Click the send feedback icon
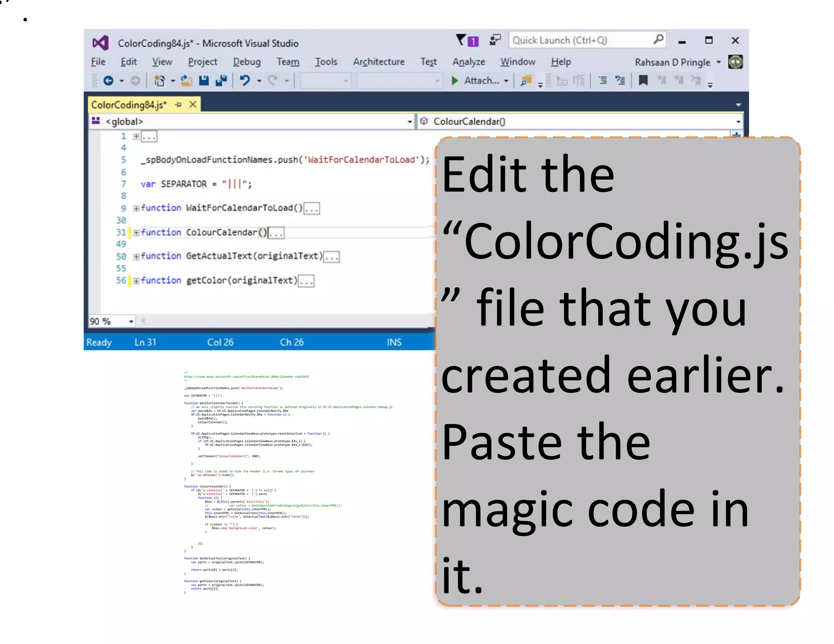 pyautogui.click(x=495, y=40)
